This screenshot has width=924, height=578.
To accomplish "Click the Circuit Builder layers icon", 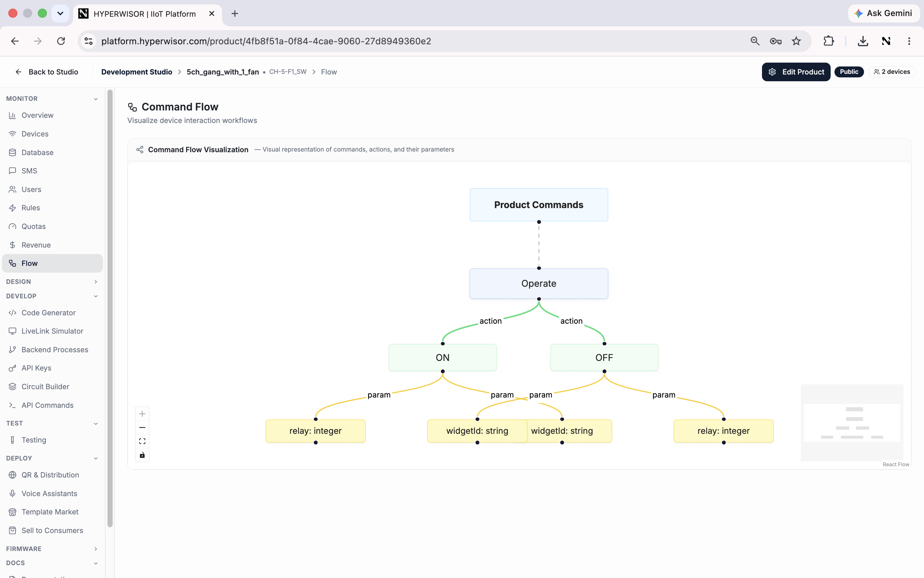I will click(x=13, y=387).
